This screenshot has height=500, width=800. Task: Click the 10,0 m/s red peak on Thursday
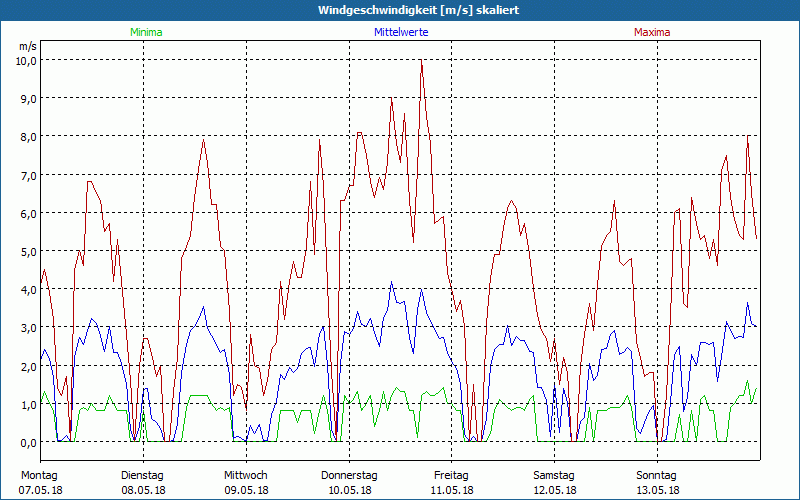pos(421,60)
